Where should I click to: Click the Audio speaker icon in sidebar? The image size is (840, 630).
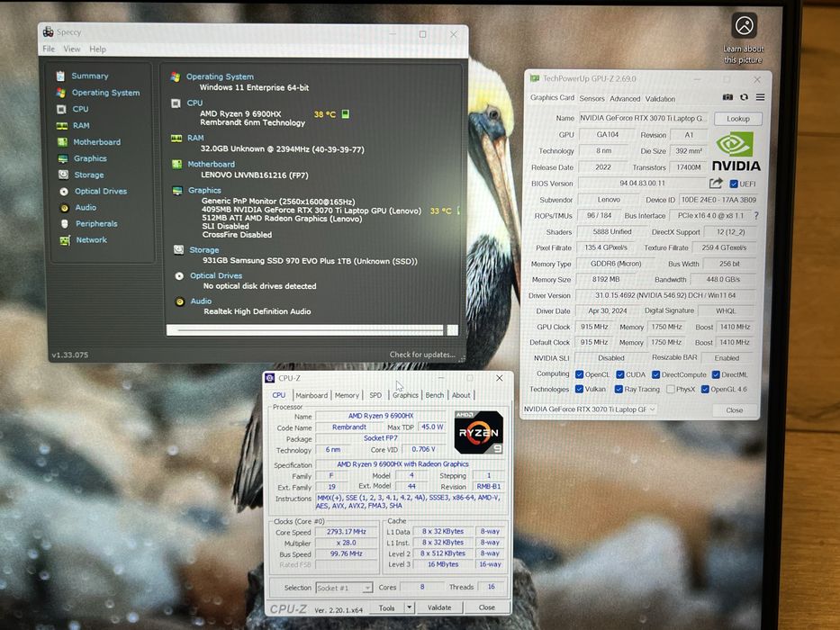click(64, 208)
